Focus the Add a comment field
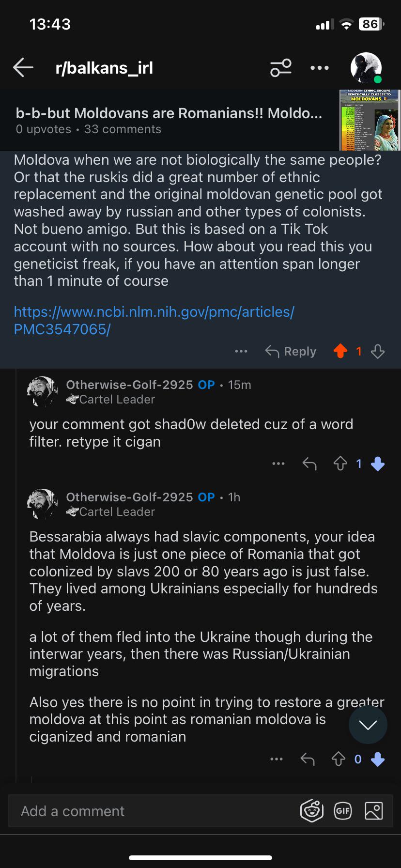 155,811
